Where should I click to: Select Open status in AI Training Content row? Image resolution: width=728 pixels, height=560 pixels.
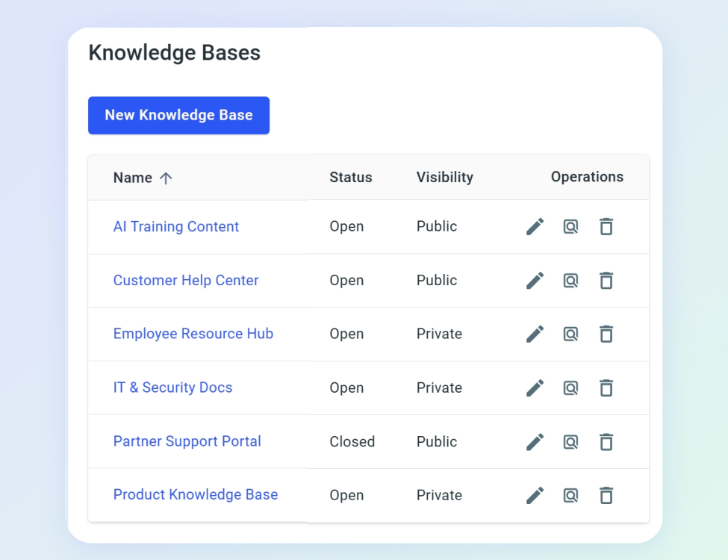click(x=346, y=226)
